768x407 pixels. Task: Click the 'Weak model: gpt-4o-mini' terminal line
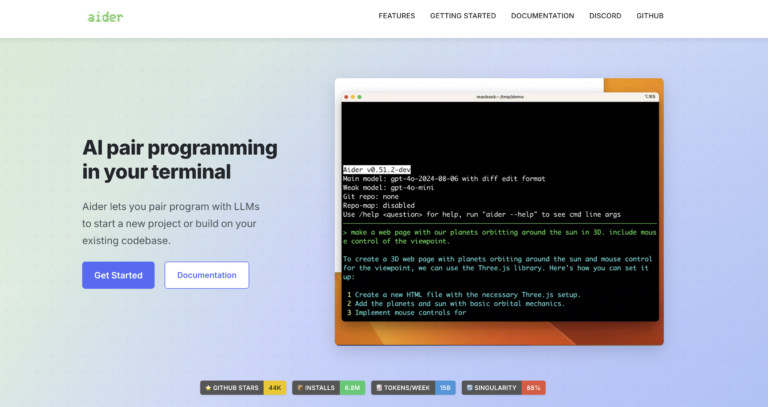point(388,188)
